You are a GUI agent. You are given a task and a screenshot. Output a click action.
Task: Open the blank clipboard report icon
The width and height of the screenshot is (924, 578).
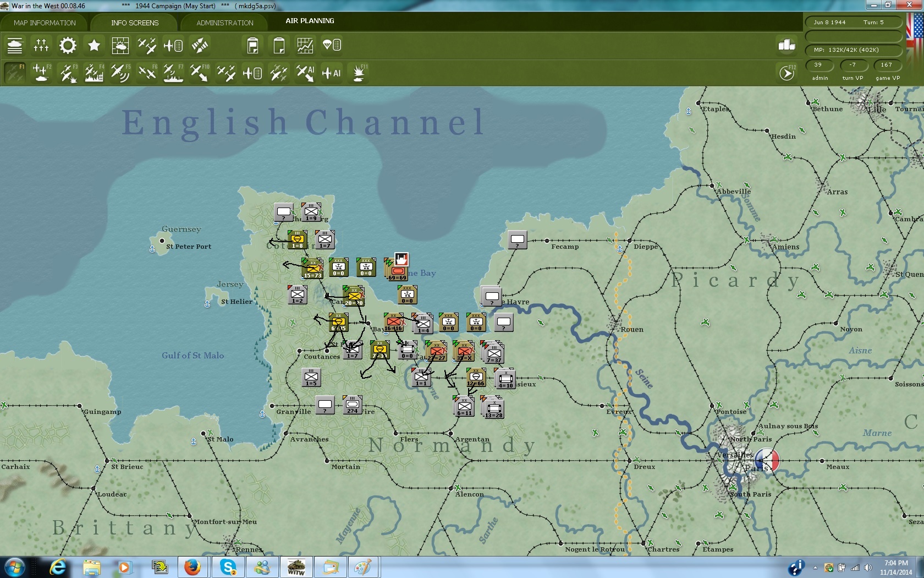click(279, 45)
